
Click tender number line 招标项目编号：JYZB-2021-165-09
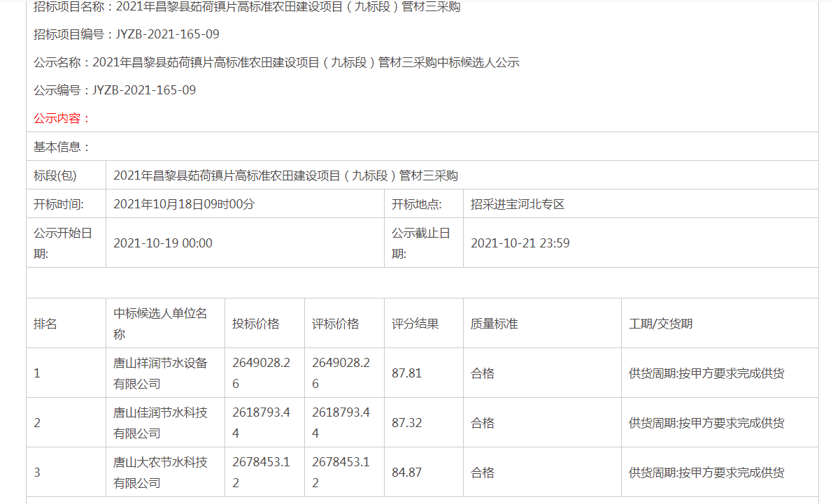pos(127,34)
